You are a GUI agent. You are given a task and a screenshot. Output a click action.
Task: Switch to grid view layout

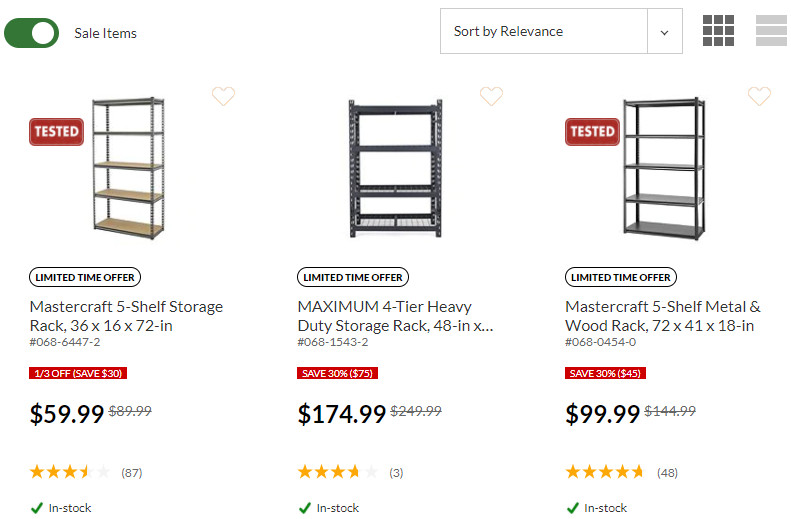tap(718, 31)
